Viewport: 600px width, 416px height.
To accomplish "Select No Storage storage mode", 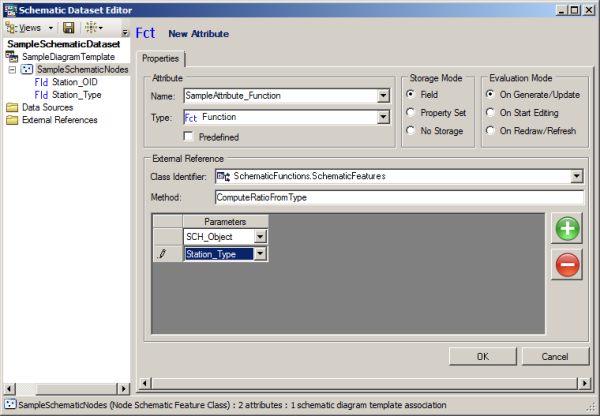I will (x=413, y=130).
